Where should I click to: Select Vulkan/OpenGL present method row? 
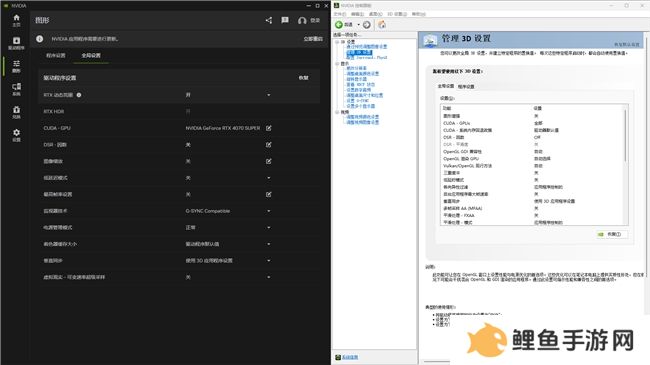[532, 165]
